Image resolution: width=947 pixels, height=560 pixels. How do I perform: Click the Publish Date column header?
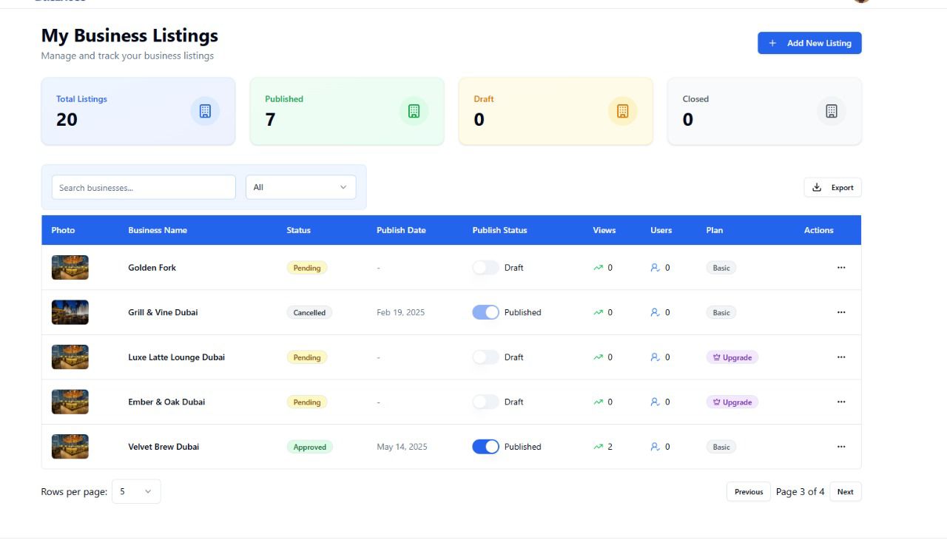(401, 230)
